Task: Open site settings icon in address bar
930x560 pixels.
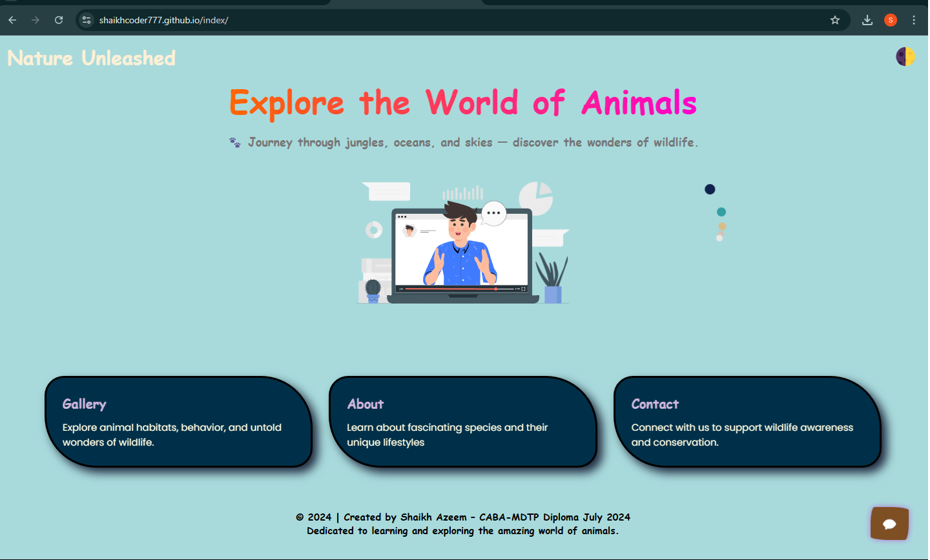Action: [x=86, y=20]
